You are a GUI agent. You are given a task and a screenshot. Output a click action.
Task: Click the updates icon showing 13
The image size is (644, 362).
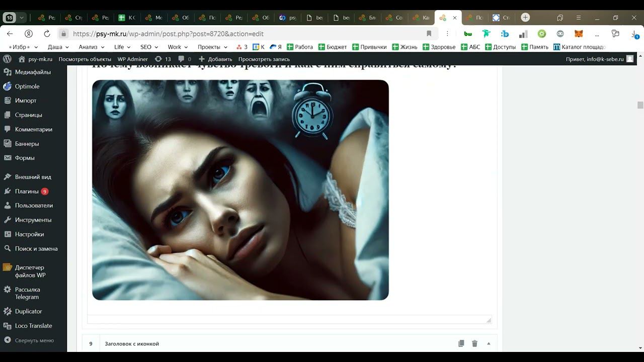pyautogui.click(x=163, y=59)
